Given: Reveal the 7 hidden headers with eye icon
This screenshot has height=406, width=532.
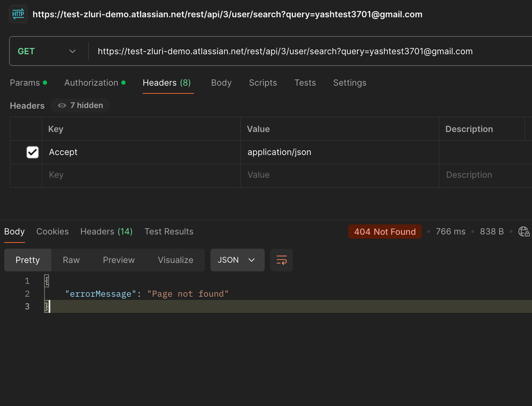Looking at the screenshot, I should click(80, 105).
